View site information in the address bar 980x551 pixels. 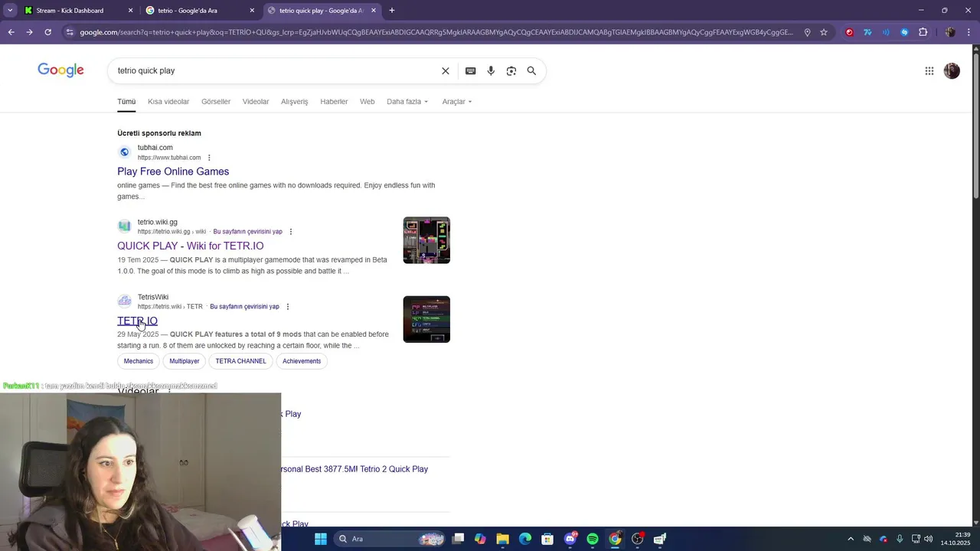[x=70, y=32]
